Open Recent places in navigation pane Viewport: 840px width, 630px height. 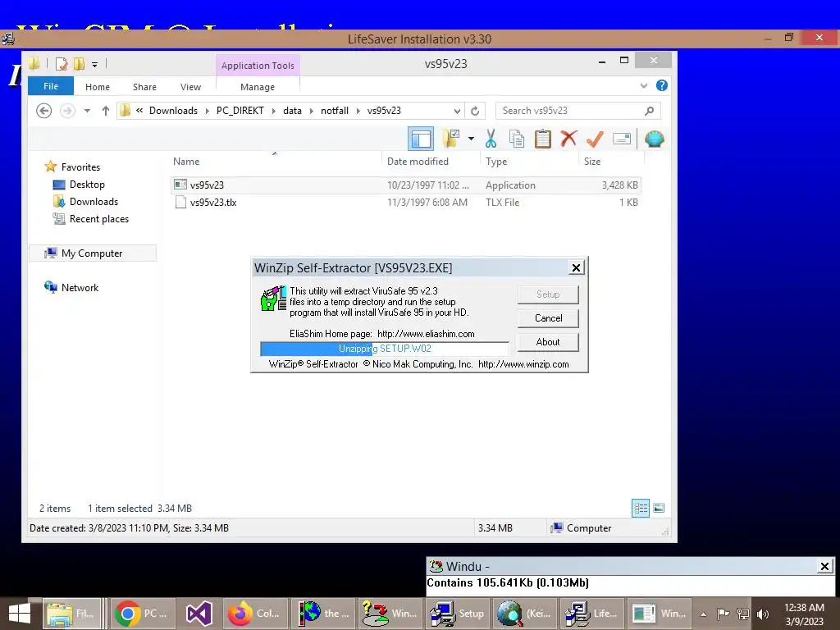pyautogui.click(x=99, y=218)
